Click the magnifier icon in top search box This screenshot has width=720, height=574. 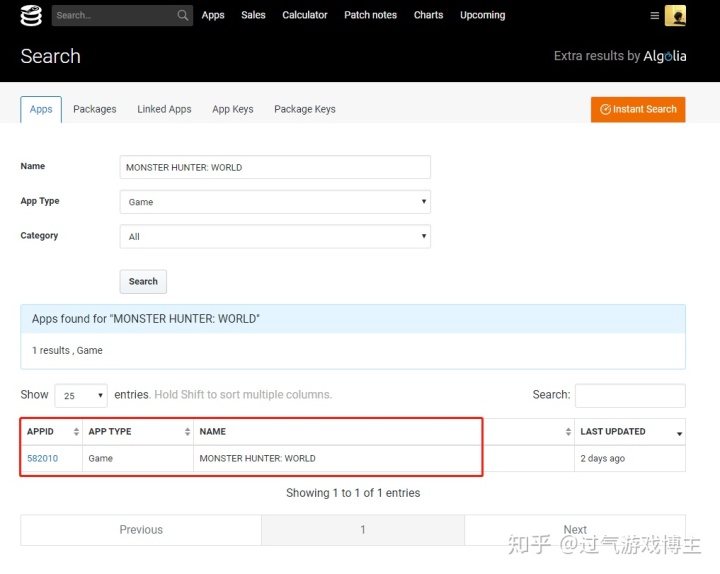(x=182, y=15)
